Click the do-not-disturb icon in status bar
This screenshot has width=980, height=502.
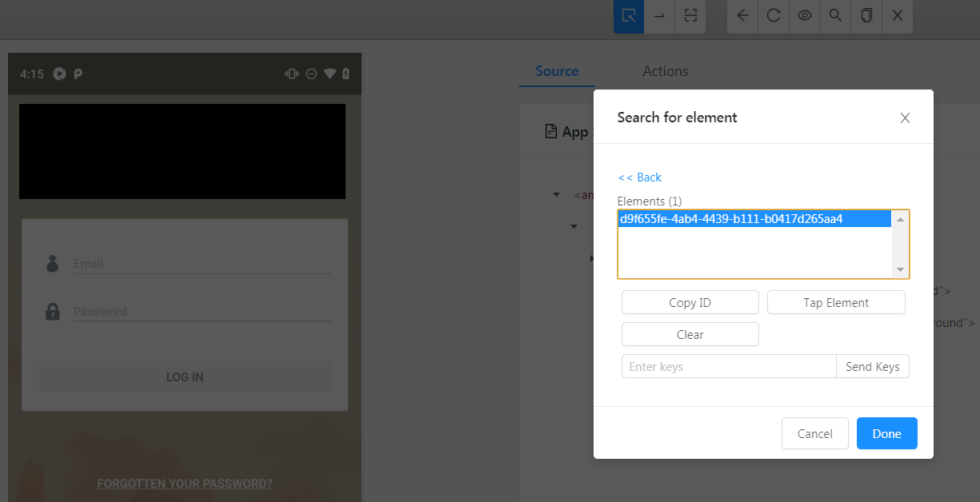tap(311, 74)
